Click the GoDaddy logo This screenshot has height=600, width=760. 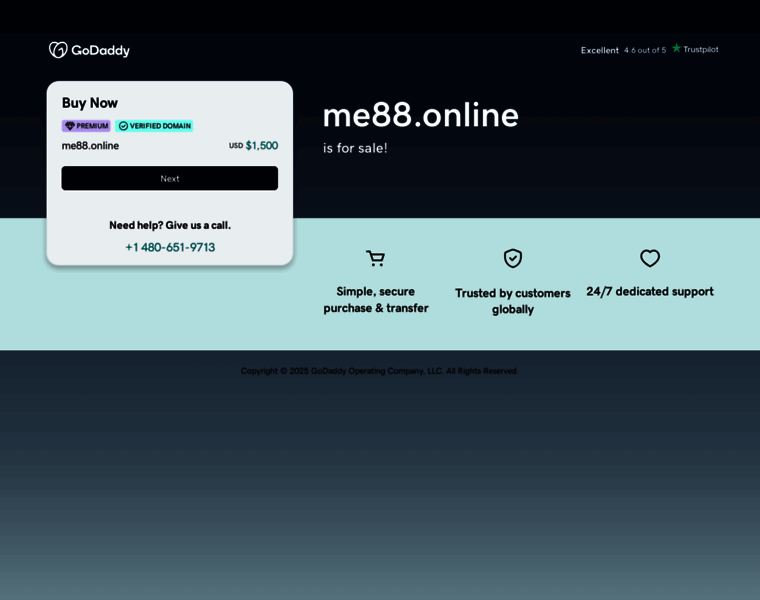point(89,50)
